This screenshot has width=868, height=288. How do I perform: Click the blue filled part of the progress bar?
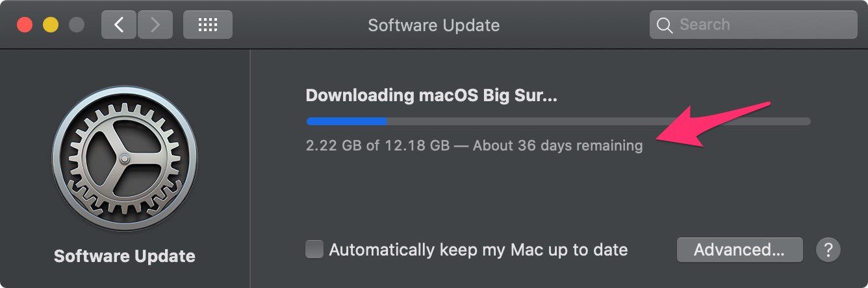[346, 121]
